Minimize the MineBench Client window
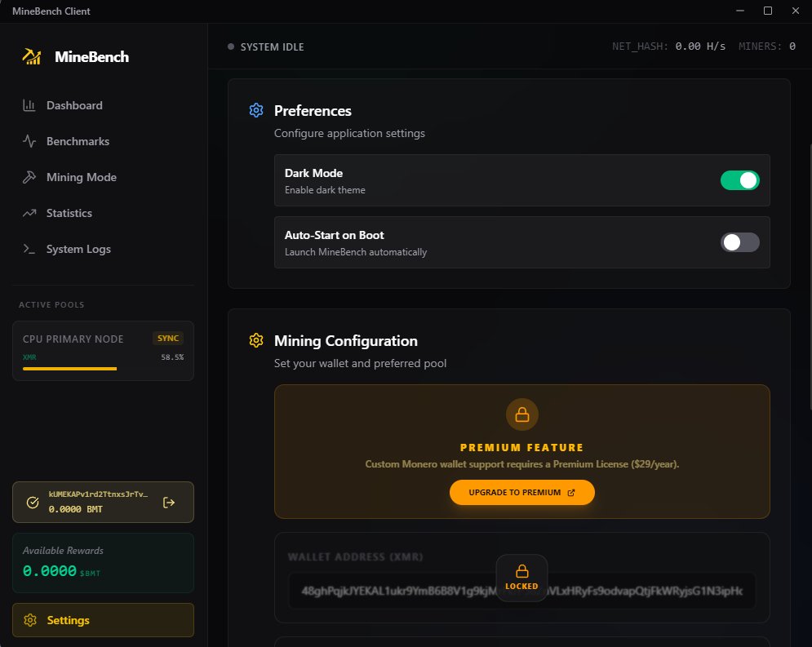812x647 pixels. [x=740, y=11]
